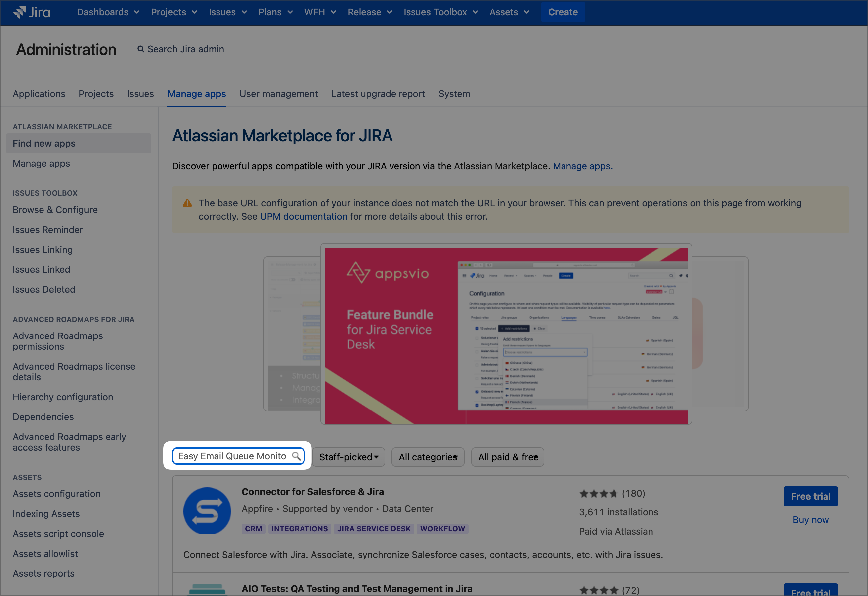Open Advanced Roadmaps early access features

[69, 442]
